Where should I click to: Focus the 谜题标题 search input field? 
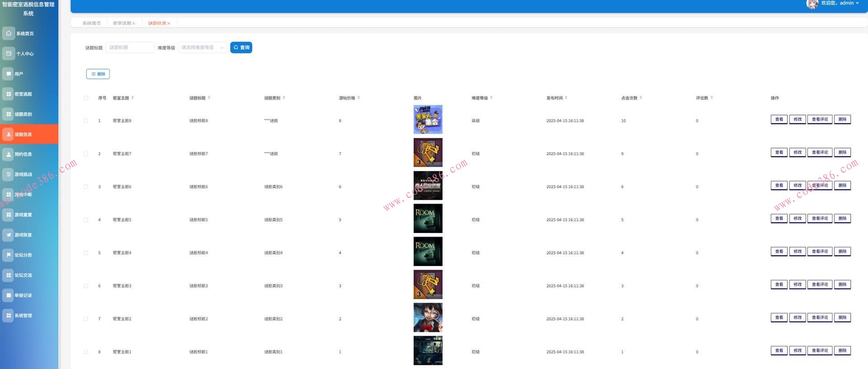[130, 47]
